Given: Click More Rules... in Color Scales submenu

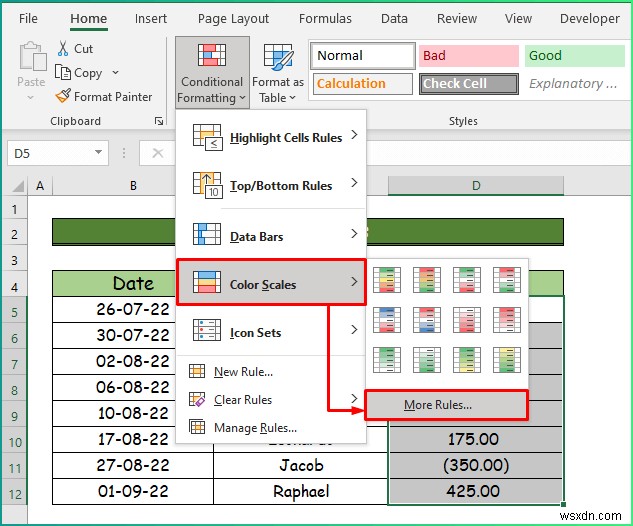Looking at the screenshot, I should point(446,405).
